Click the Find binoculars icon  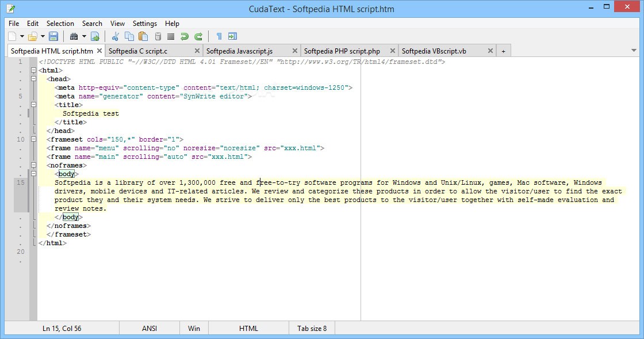click(x=74, y=37)
